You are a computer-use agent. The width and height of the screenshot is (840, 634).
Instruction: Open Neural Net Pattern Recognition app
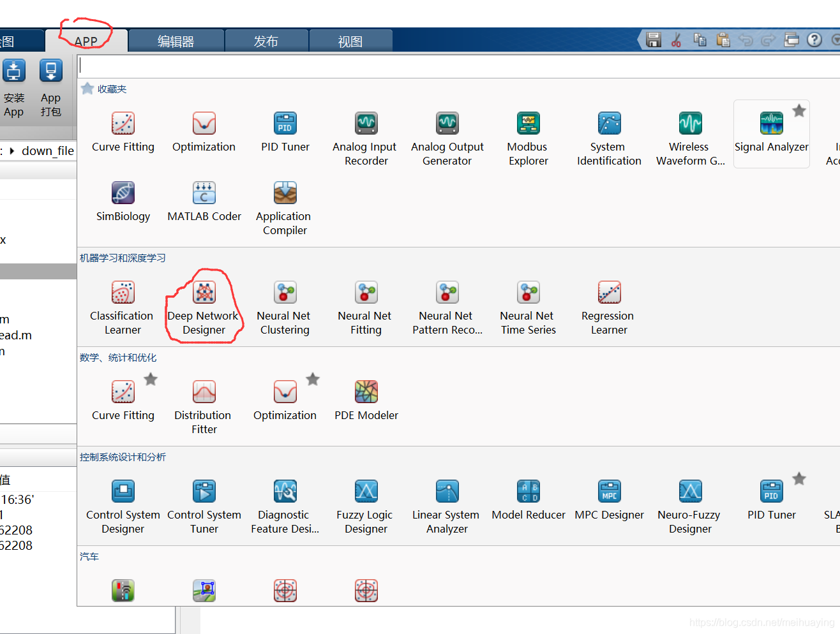[447, 308]
